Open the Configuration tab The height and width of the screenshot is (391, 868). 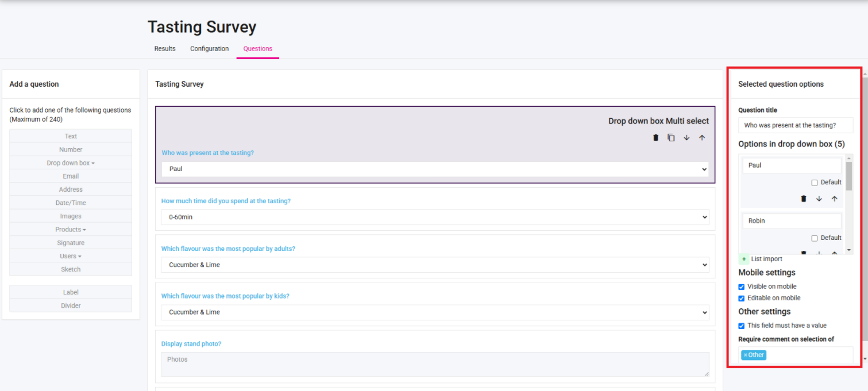pyautogui.click(x=209, y=49)
